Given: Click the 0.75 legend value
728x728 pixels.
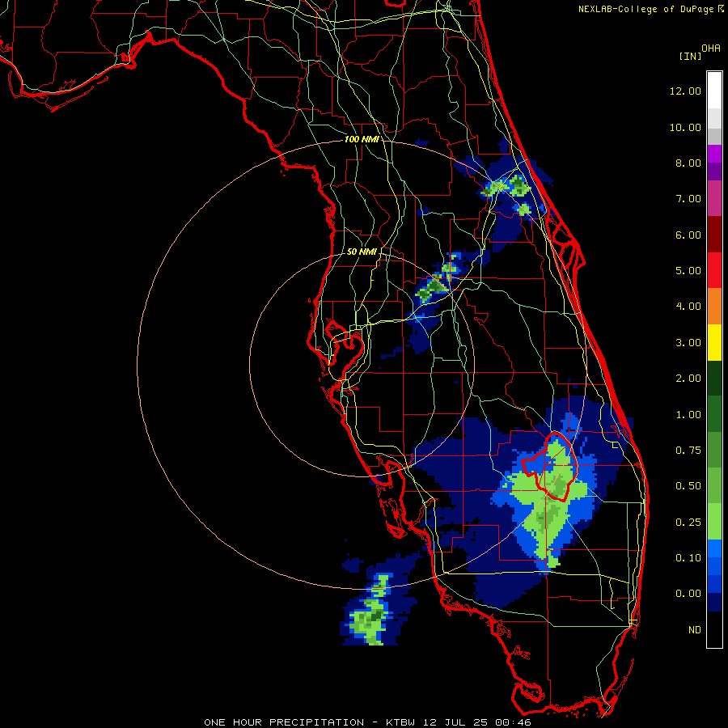Looking at the screenshot, I should point(688,451).
